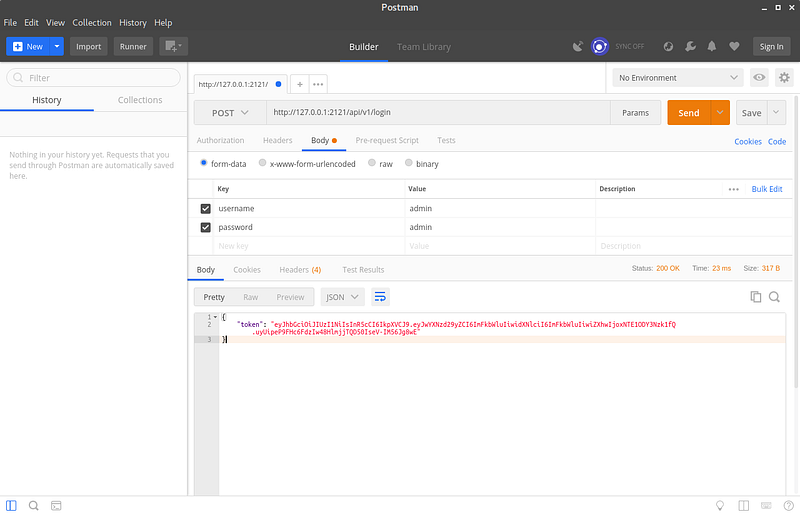Open No Environment dropdown
Viewport: 800px width, 515px height.
pyautogui.click(x=678, y=78)
